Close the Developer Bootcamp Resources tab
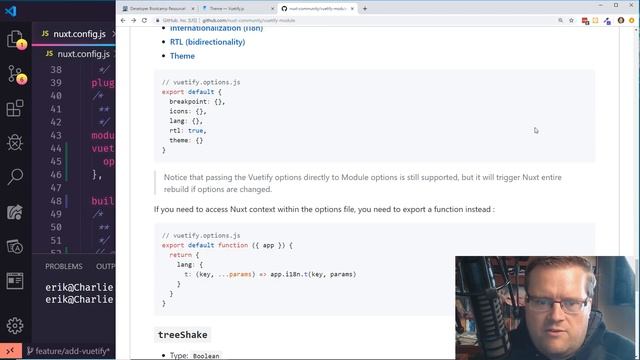Viewport: 640px width, 360px height. [x=193, y=8]
